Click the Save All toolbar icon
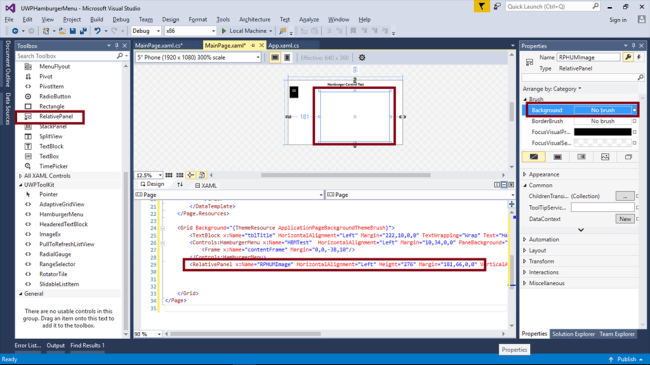This screenshot has width=650, height=365. pyautogui.click(x=83, y=31)
